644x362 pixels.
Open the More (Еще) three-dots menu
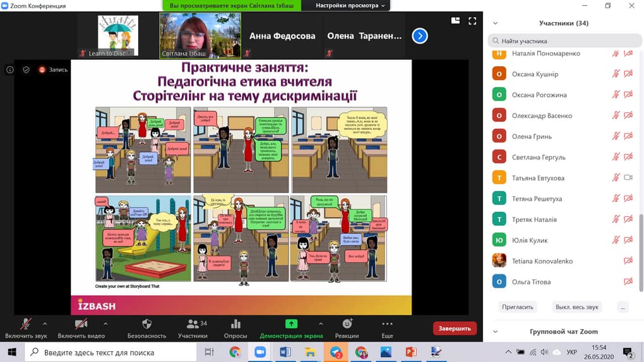click(387, 324)
